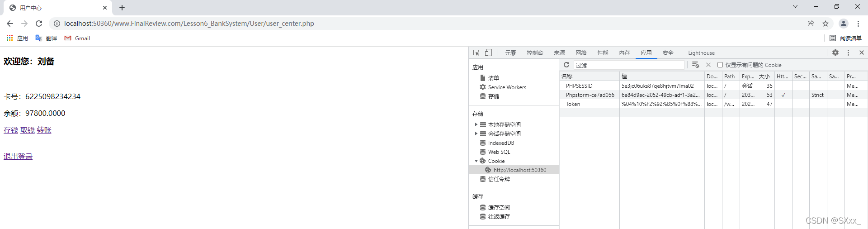The height and width of the screenshot is (229, 868).
Task: Select Web SQL in storage tree
Action: point(495,152)
